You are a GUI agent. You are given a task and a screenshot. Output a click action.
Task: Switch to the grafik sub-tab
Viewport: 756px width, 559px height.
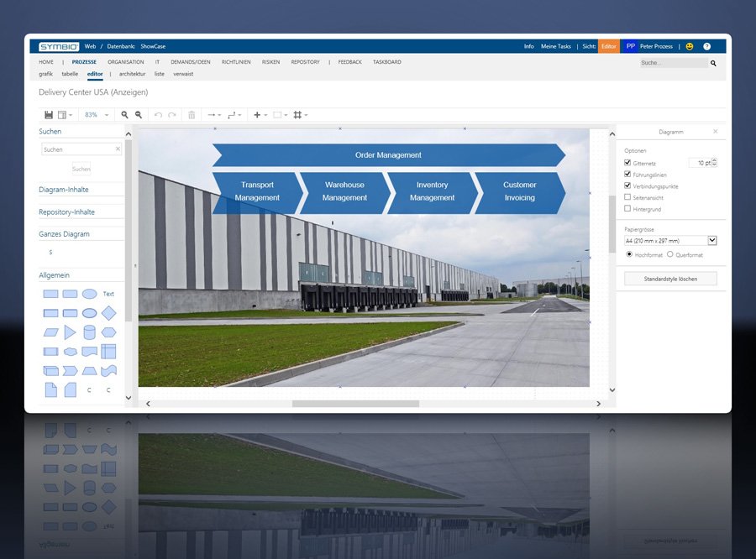point(46,74)
